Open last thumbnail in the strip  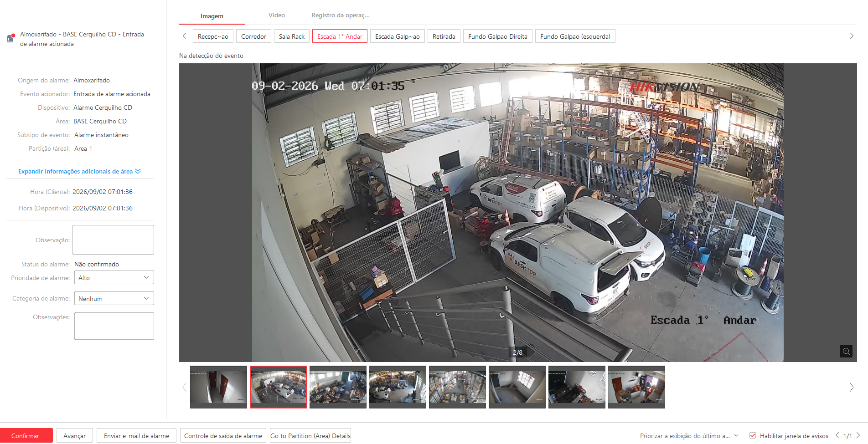point(636,387)
